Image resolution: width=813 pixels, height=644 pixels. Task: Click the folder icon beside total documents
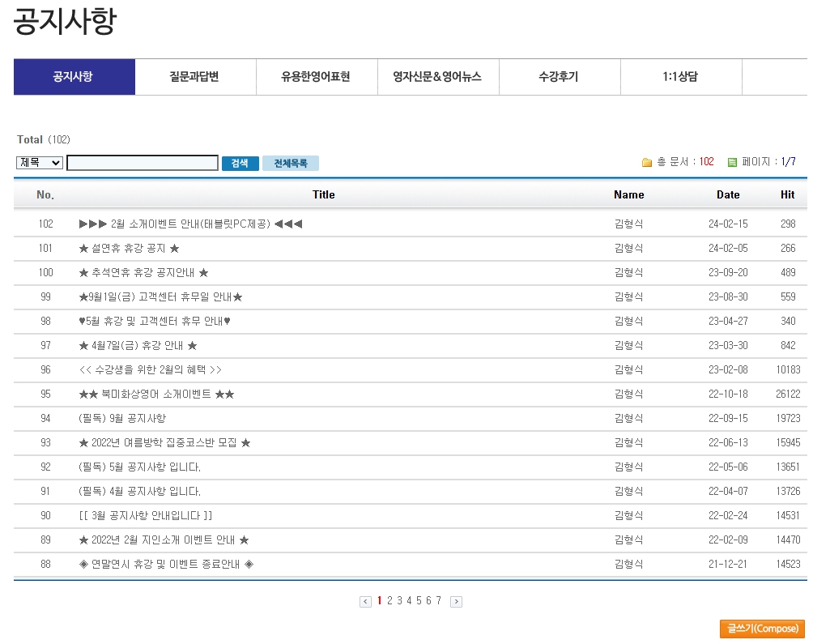pos(647,162)
